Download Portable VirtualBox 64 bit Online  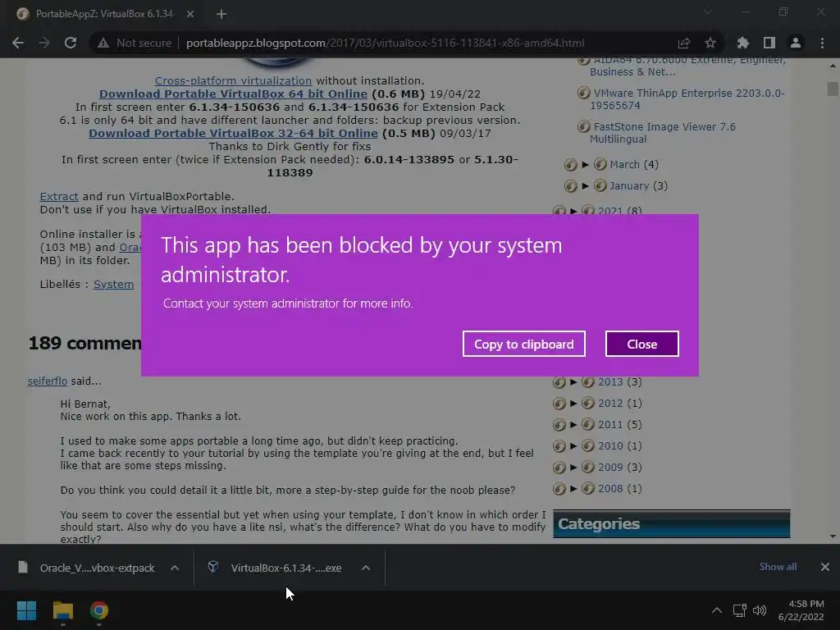[x=233, y=94]
